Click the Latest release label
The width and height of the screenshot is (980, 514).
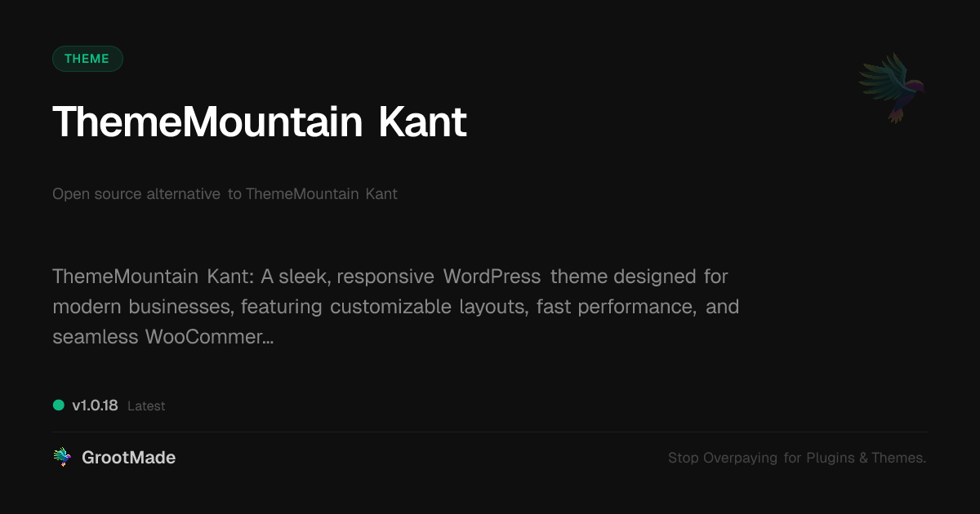pos(146,405)
